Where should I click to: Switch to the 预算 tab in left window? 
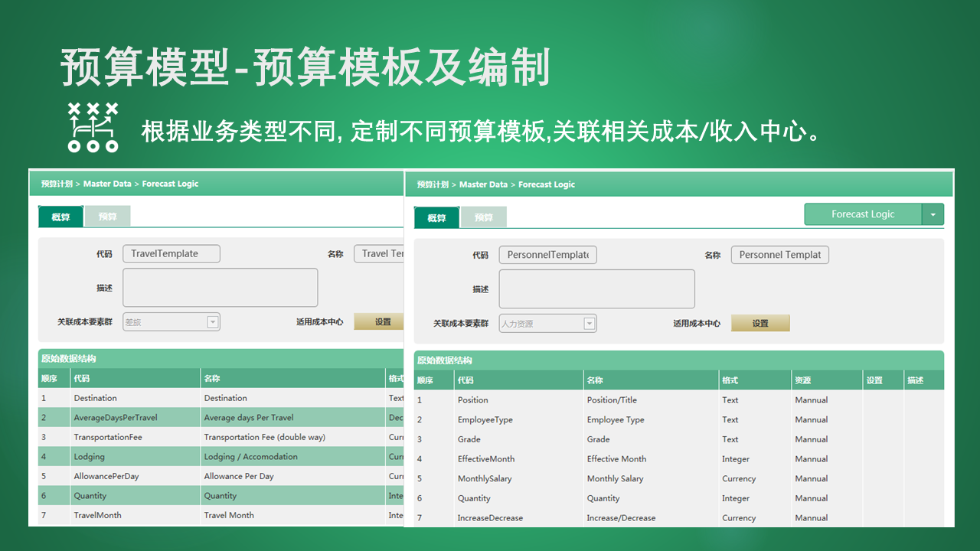(107, 217)
